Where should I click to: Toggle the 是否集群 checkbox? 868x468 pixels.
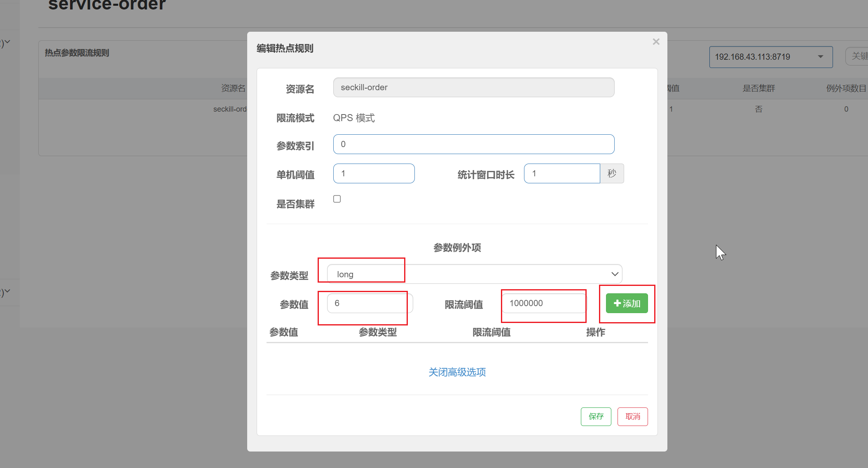point(337,199)
